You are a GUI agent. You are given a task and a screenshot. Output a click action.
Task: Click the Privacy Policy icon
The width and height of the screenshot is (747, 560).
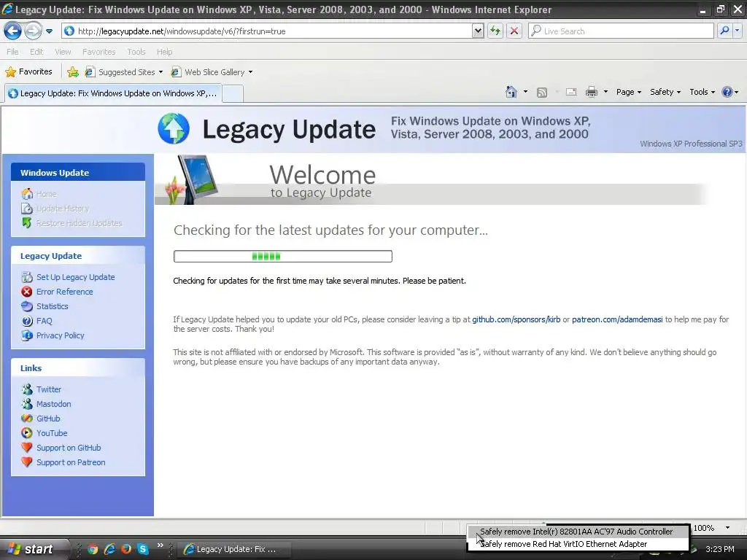(27, 335)
